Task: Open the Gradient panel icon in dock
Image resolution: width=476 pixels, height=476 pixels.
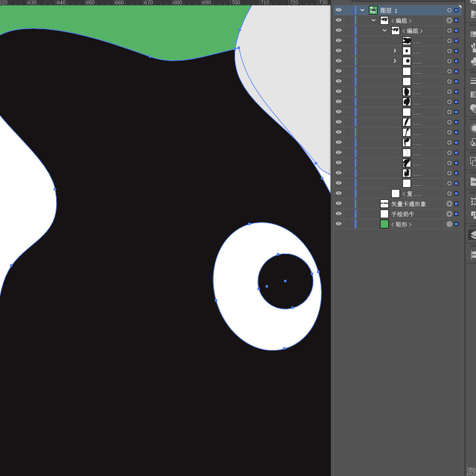Action: coord(473,95)
